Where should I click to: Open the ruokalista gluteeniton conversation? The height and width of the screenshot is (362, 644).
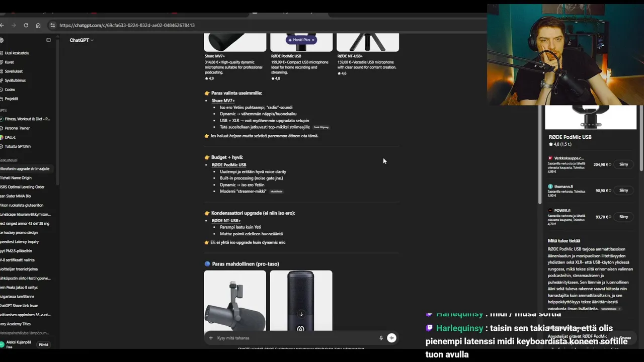(22, 205)
